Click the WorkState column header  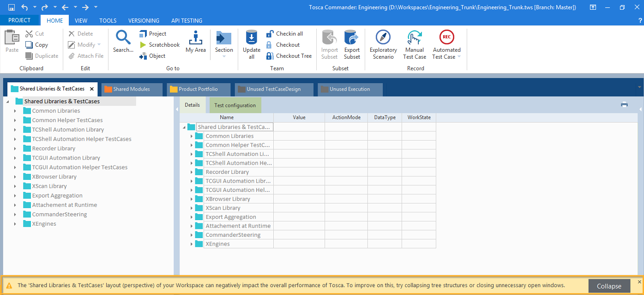point(419,117)
